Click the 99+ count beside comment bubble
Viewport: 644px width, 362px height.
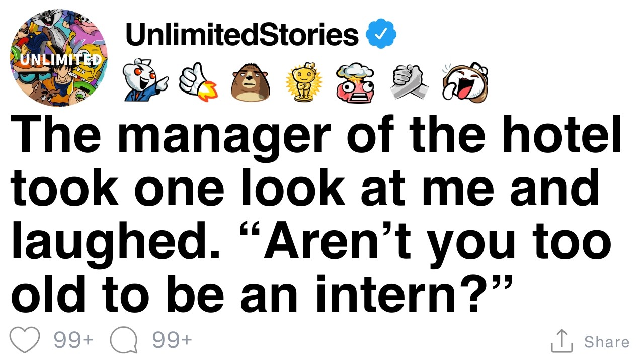172,340
